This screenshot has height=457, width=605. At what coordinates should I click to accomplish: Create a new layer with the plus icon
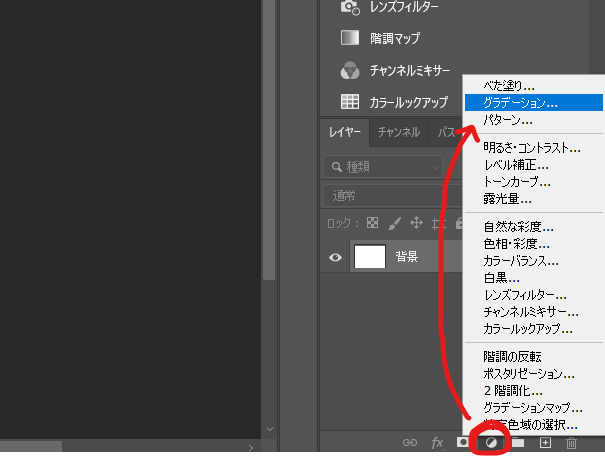pyautogui.click(x=545, y=442)
